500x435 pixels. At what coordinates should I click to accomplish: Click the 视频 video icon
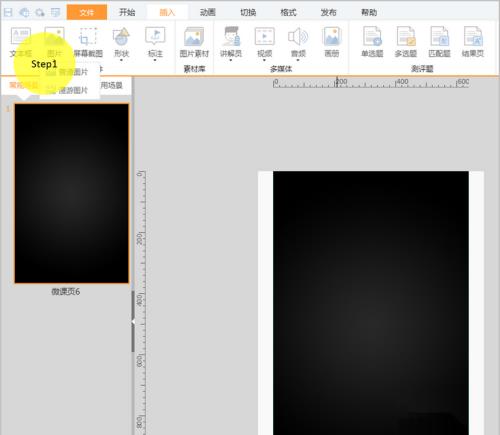coord(265,37)
